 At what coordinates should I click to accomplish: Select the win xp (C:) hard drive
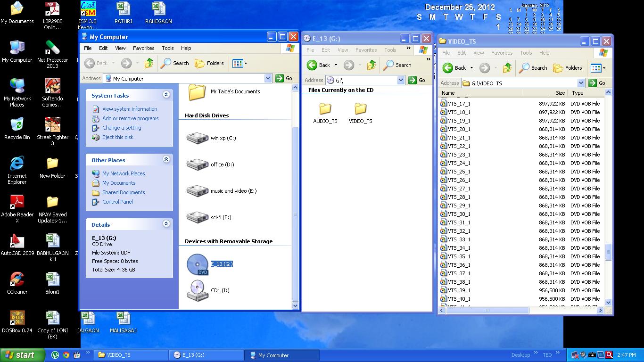tap(198, 138)
